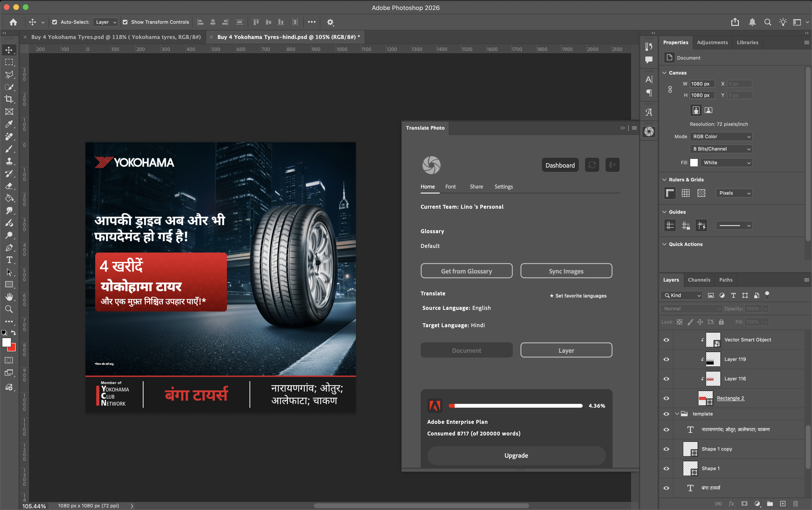The image size is (812, 510).
Task: Open the Auto-Select Layer dropdown
Action: tap(106, 22)
